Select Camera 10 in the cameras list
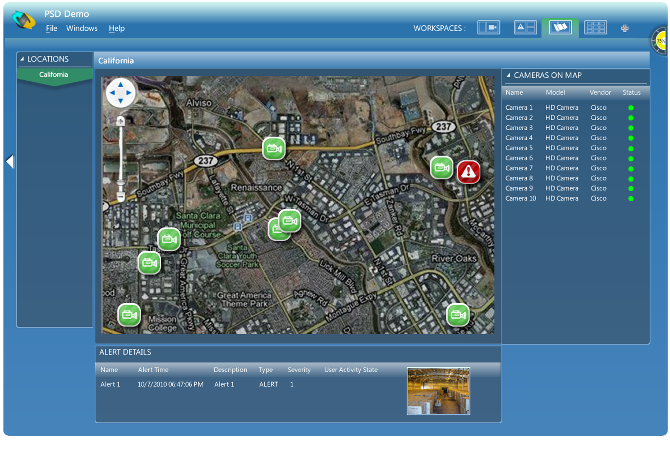The image size is (670, 451). click(x=520, y=198)
